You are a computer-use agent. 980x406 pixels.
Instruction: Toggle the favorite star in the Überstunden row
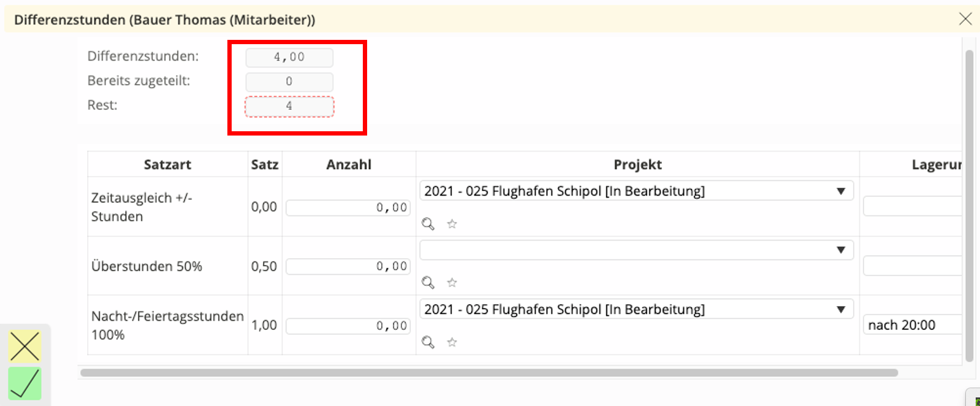(452, 282)
